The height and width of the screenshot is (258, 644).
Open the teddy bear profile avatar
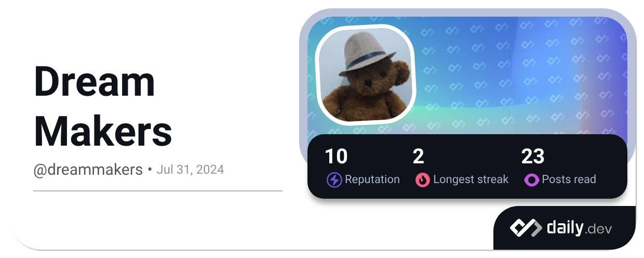365,73
